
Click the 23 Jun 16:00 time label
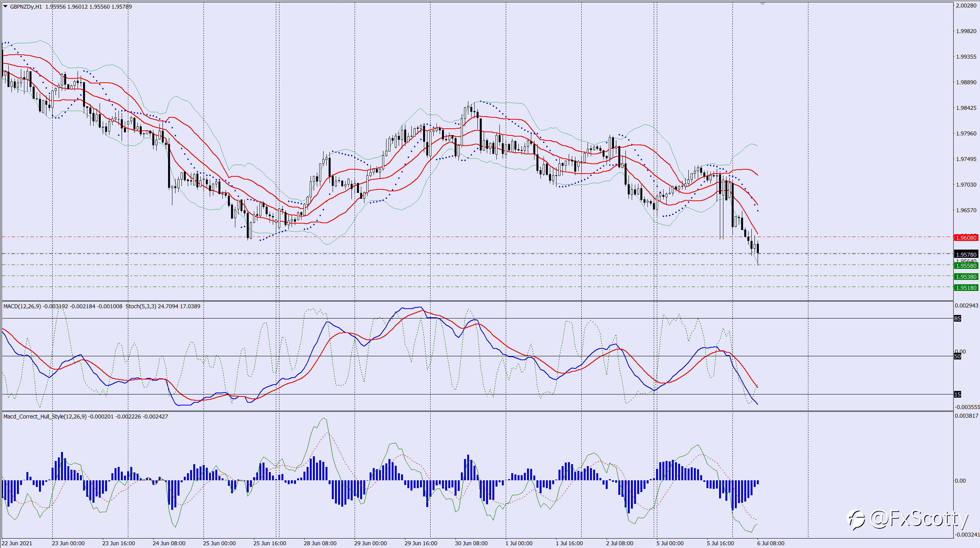tap(118, 543)
